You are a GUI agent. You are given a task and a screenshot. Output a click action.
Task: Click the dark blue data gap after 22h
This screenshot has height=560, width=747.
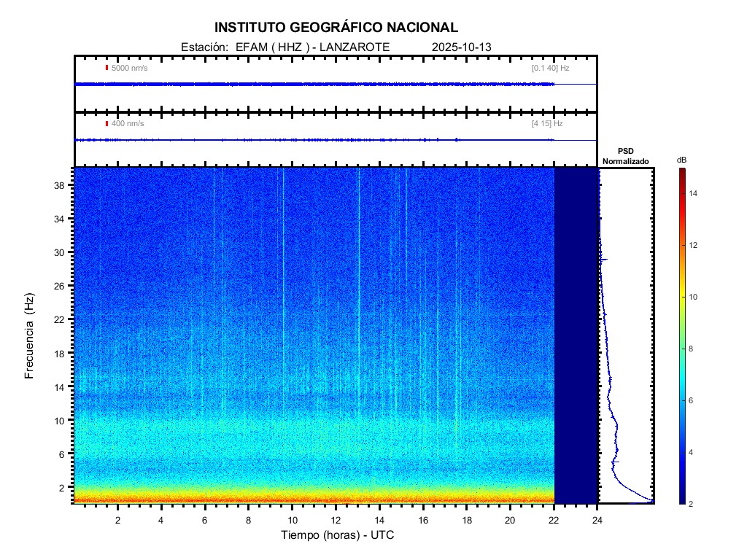[576, 335]
